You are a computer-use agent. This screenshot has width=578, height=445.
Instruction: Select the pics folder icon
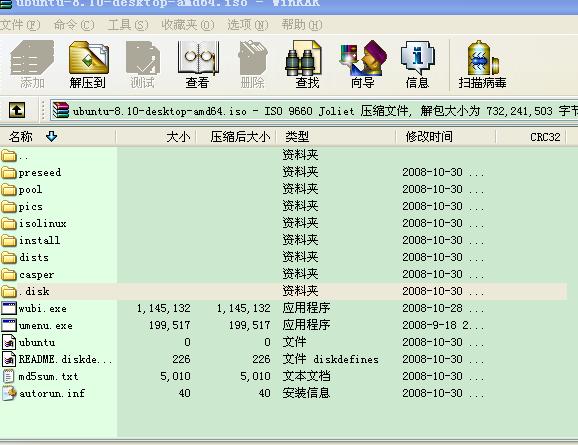pos(9,206)
